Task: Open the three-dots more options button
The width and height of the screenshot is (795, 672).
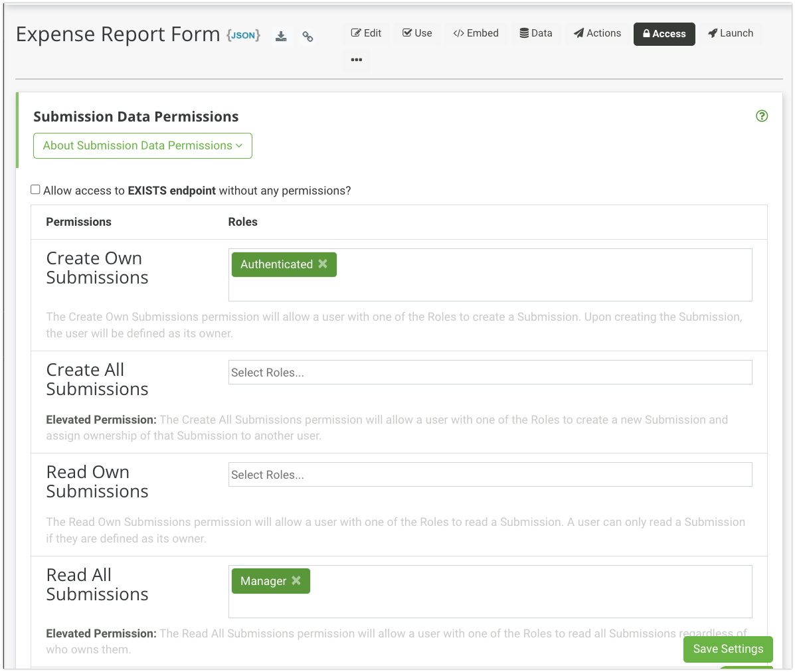Action: [357, 60]
